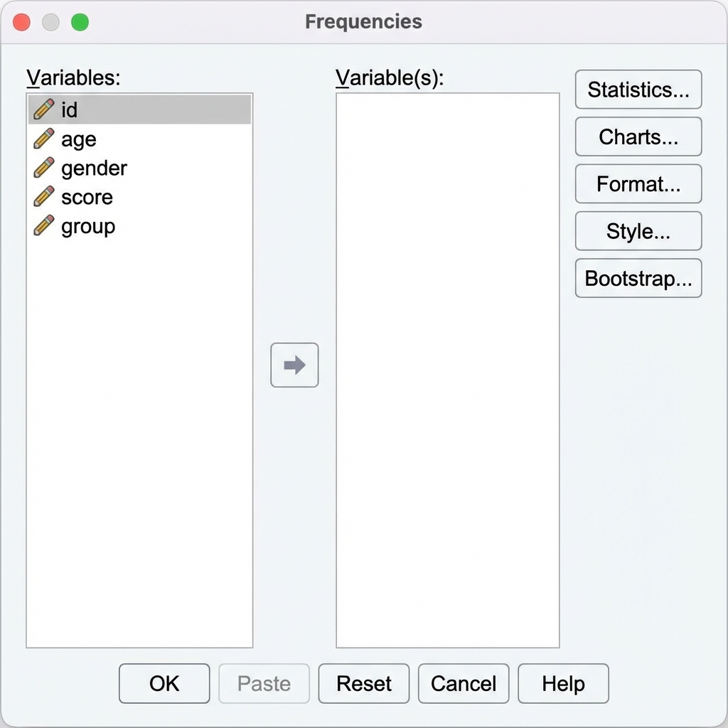This screenshot has width=728, height=728.
Task: Click the pencil icon beside age
Action: 44,139
